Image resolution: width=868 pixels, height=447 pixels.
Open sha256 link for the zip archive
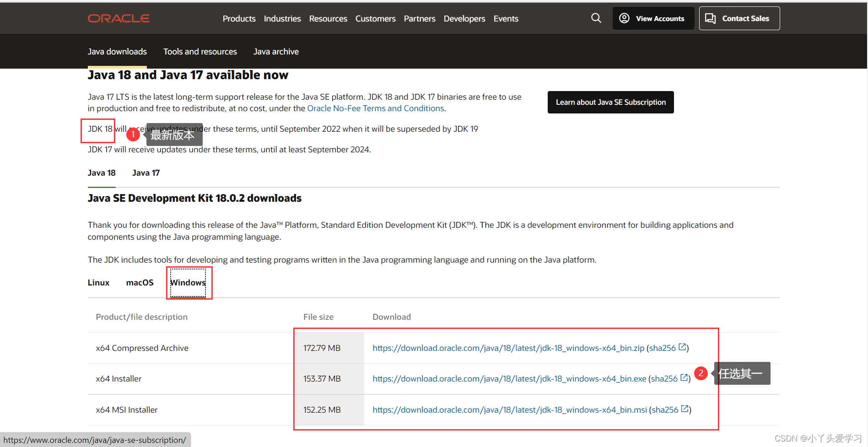662,348
